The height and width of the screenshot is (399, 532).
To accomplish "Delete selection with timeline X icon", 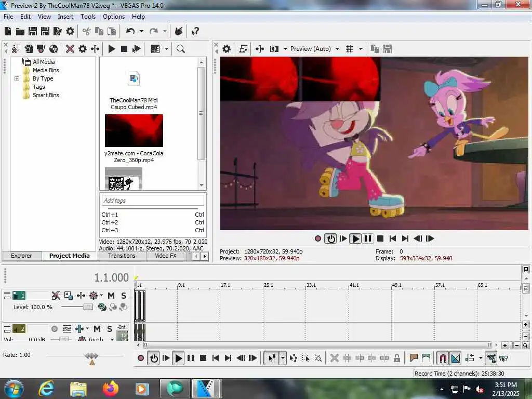I will tap(334, 358).
